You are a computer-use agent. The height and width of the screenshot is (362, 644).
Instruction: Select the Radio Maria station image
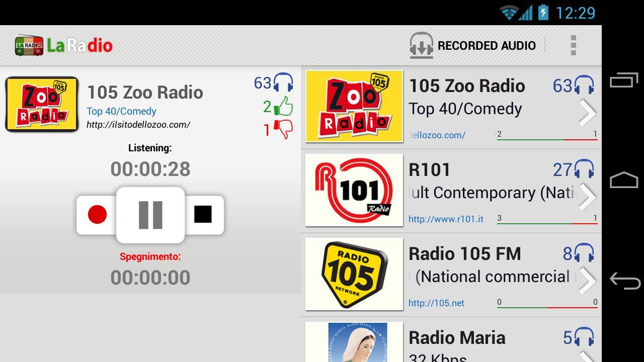click(x=354, y=342)
